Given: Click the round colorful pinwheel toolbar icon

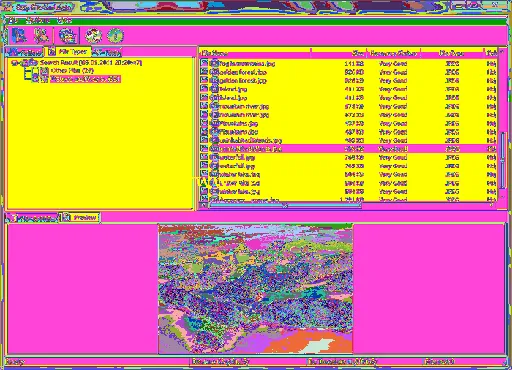Looking at the screenshot, I should click(93, 35).
